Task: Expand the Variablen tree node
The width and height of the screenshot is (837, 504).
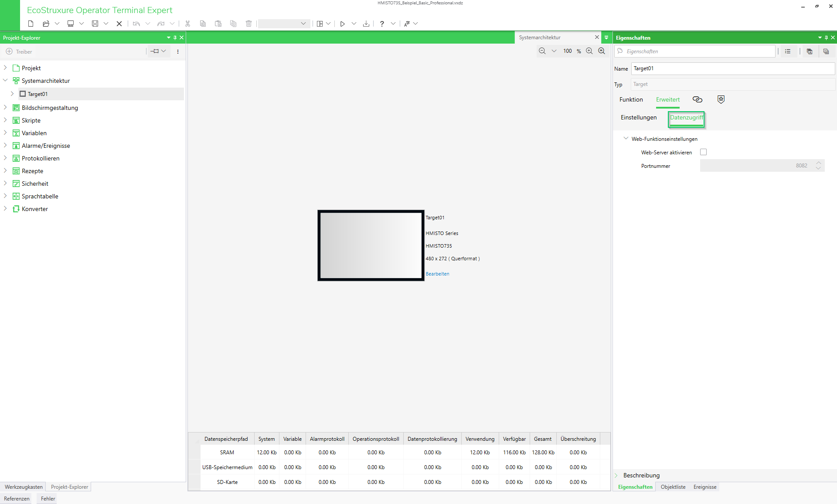Action: [x=5, y=133]
